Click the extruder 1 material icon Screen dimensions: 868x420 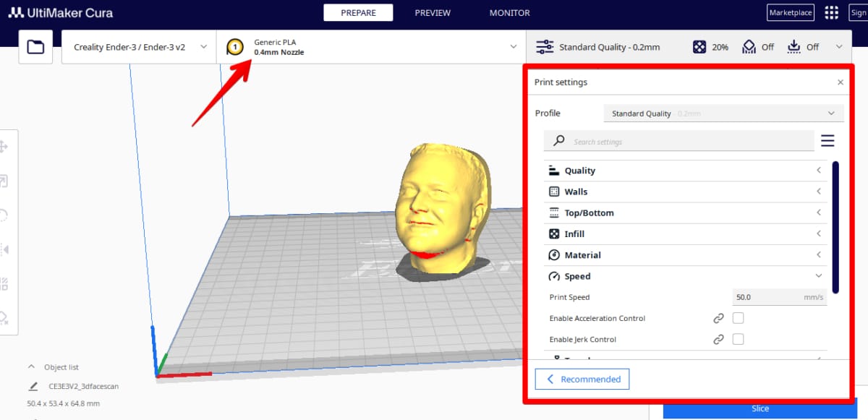pos(235,47)
